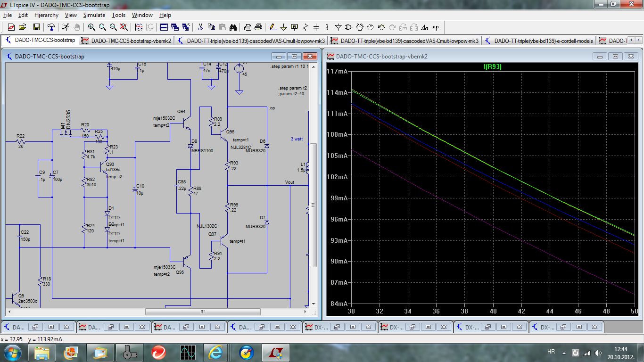Open Windows Explorer from the taskbar
Screen dimensions: 644x362
41,352
